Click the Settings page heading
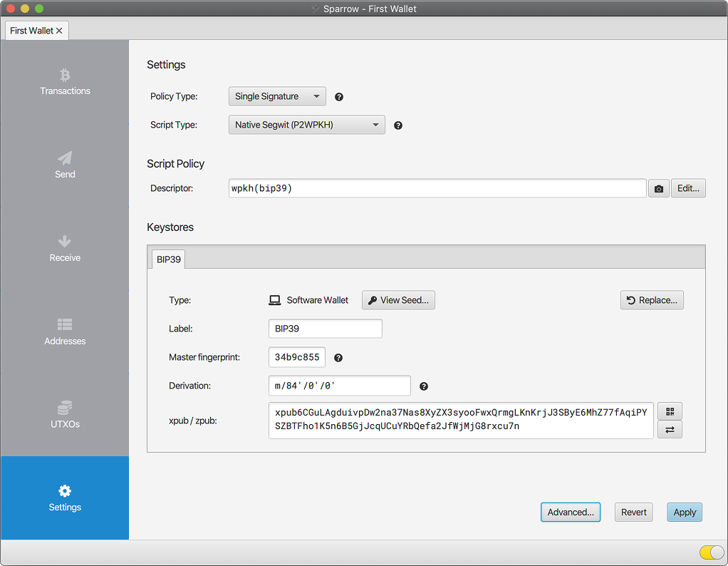 pyautogui.click(x=166, y=65)
